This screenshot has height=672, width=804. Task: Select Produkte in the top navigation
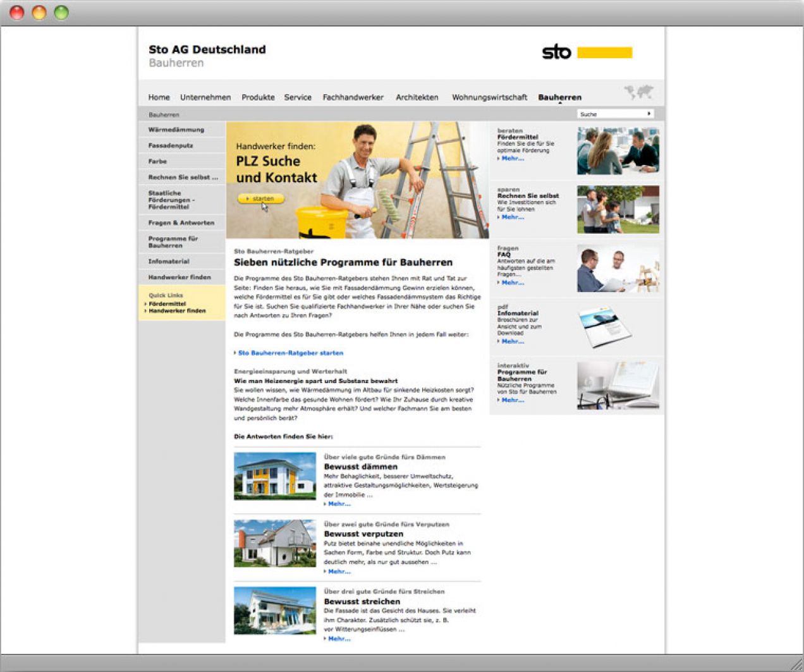pyautogui.click(x=258, y=97)
